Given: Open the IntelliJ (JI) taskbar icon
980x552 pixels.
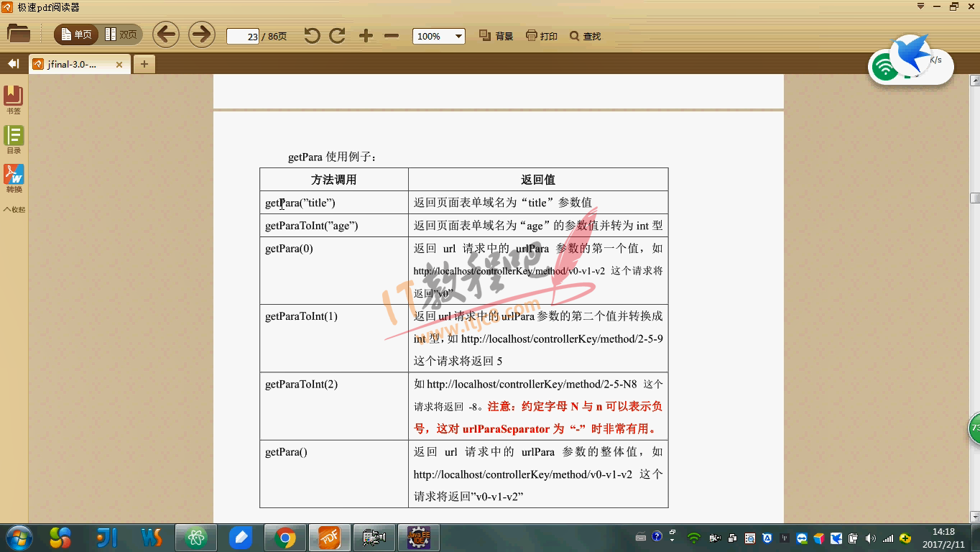Looking at the screenshot, I should point(106,538).
